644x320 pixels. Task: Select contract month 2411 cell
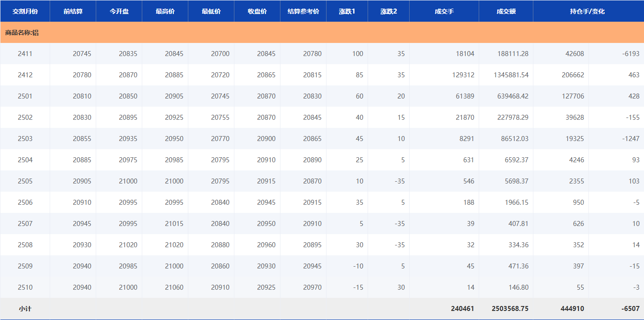click(x=25, y=54)
